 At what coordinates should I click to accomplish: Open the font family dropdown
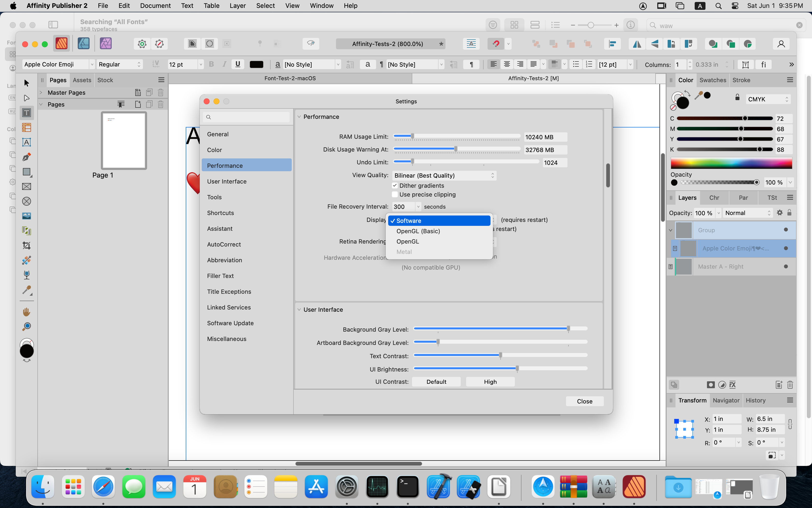pyautogui.click(x=92, y=64)
